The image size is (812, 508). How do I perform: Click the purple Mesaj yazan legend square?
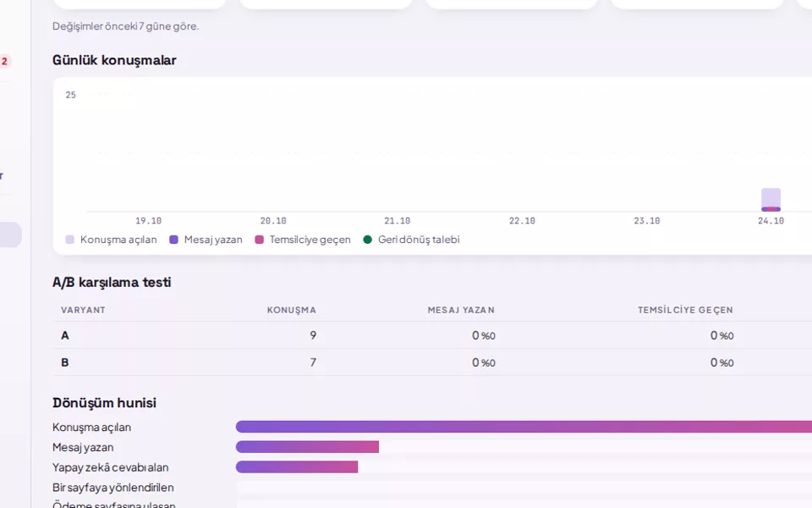pos(174,240)
